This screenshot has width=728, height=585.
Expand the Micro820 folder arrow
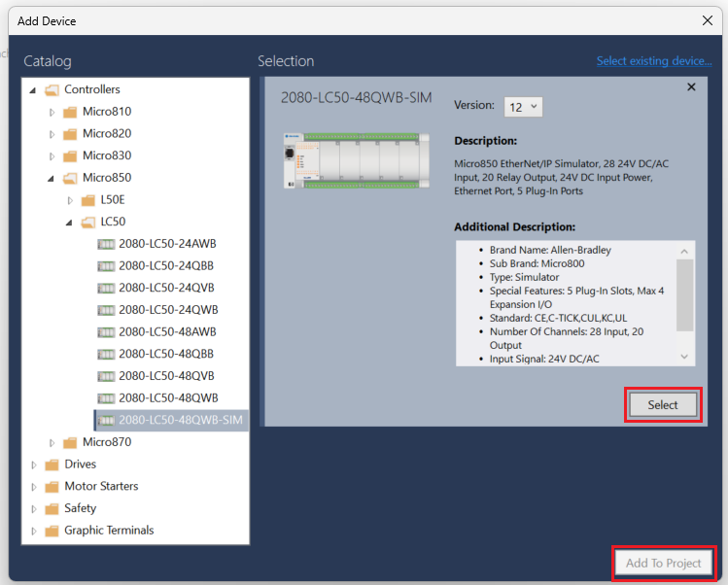[52, 134]
